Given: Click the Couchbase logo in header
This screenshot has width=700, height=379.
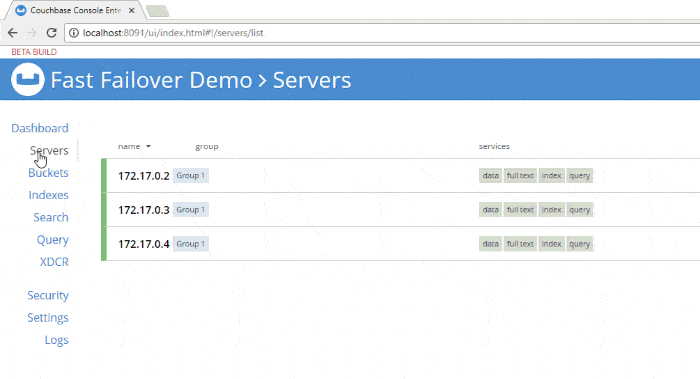Looking at the screenshot, I should pos(28,79).
